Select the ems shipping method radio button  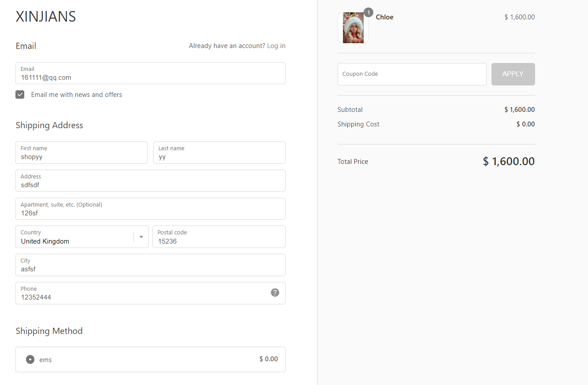30,359
